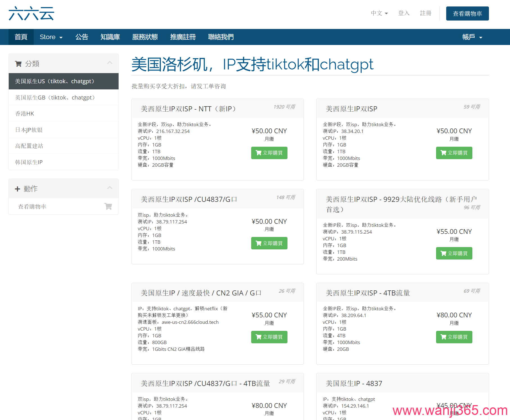Click the cart icon next to sidebar 查看購物車
Screen dimensions: 510x420
(108, 206)
